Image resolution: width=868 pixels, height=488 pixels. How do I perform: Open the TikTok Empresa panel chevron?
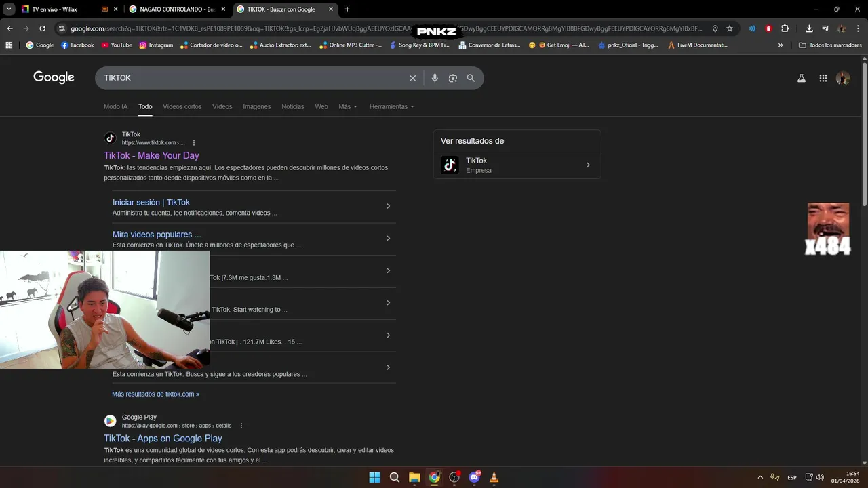coord(588,165)
